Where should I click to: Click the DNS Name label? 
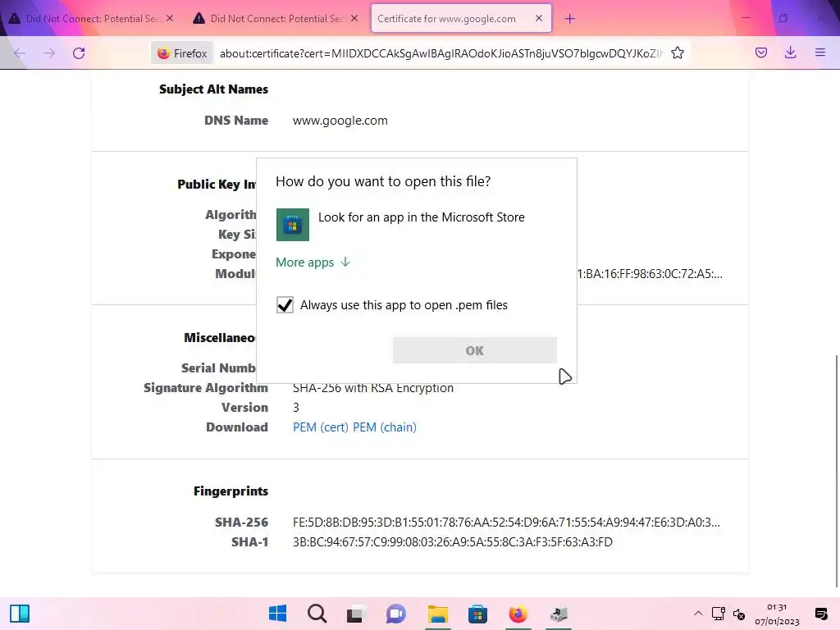click(x=236, y=121)
